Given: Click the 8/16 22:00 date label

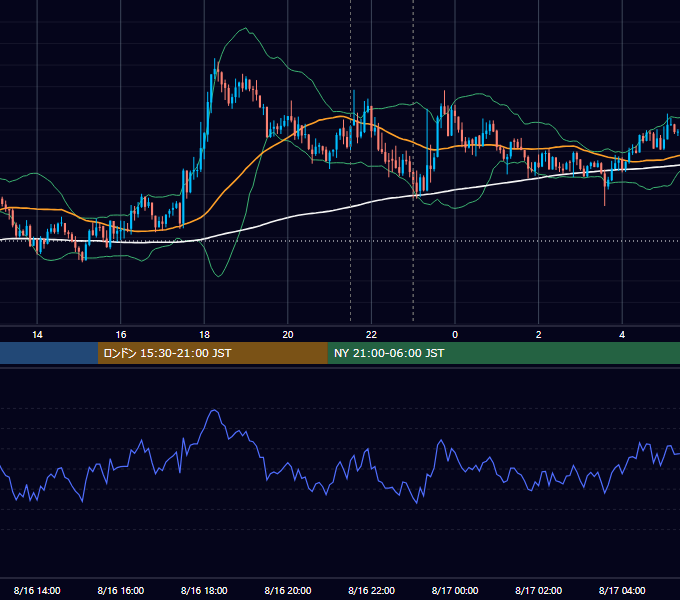Looking at the screenshot, I should [x=372, y=590].
